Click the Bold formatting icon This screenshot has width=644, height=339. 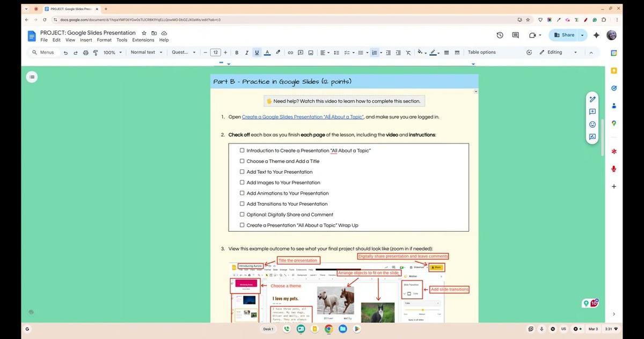(x=237, y=53)
